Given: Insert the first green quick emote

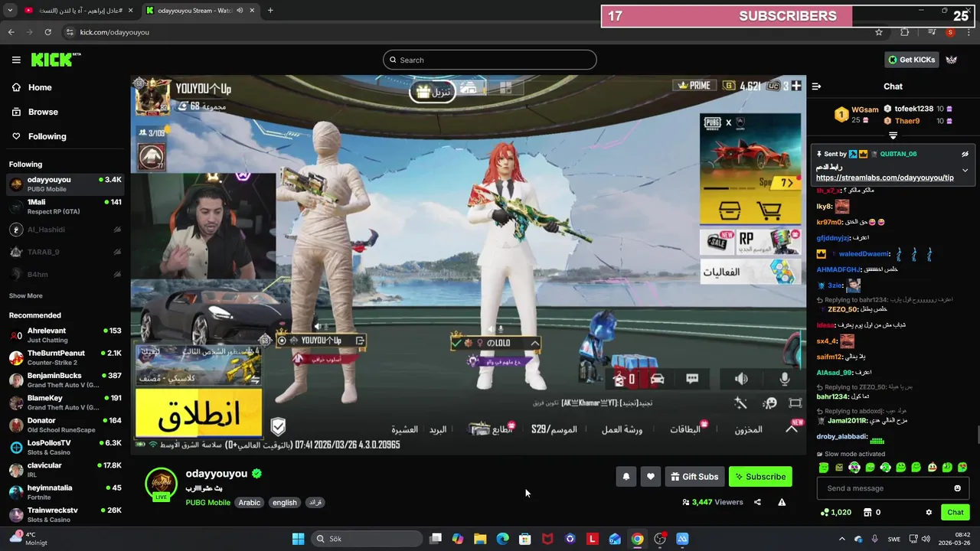Looking at the screenshot, I should click(824, 468).
